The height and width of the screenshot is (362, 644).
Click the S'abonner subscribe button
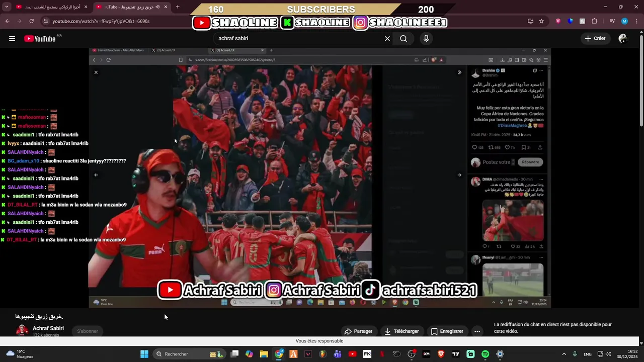tap(88, 331)
